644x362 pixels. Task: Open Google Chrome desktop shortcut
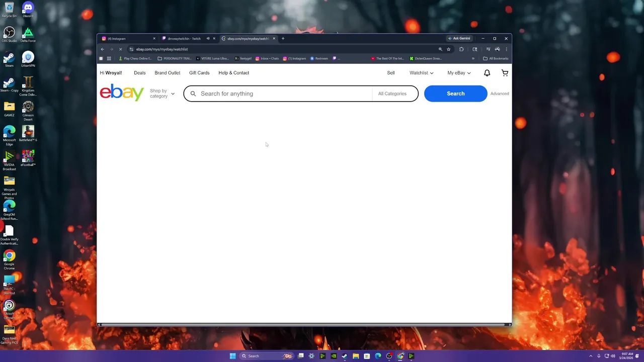tap(9, 260)
